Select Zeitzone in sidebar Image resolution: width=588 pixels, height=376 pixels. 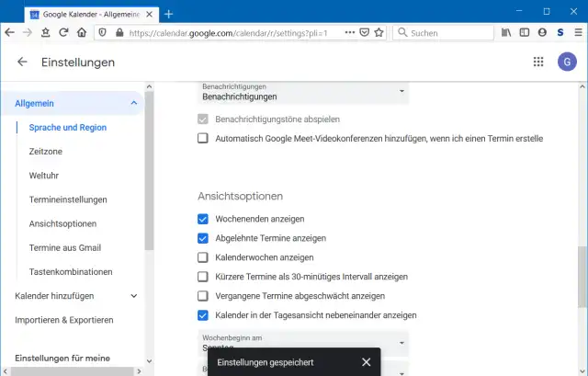[46, 152]
